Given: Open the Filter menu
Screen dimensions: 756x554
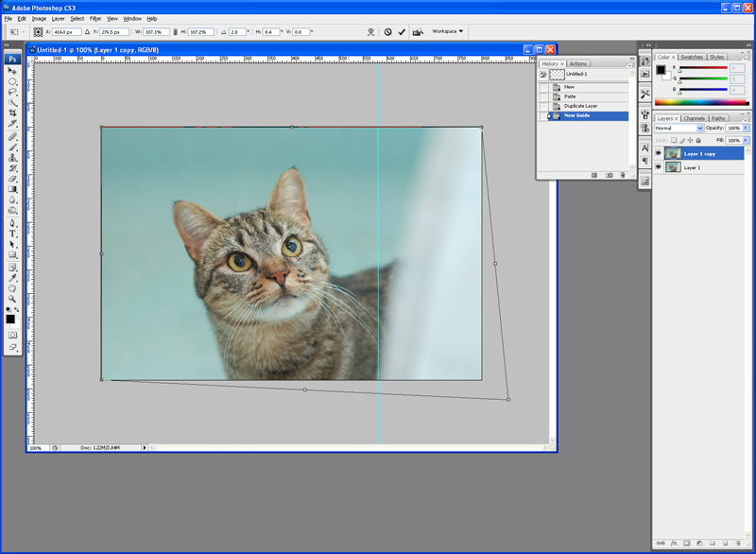Looking at the screenshot, I should pos(95,19).
